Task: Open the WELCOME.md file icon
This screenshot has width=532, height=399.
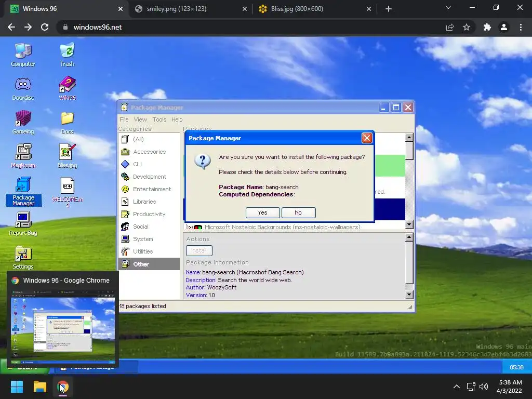Action: coord(67,192)
